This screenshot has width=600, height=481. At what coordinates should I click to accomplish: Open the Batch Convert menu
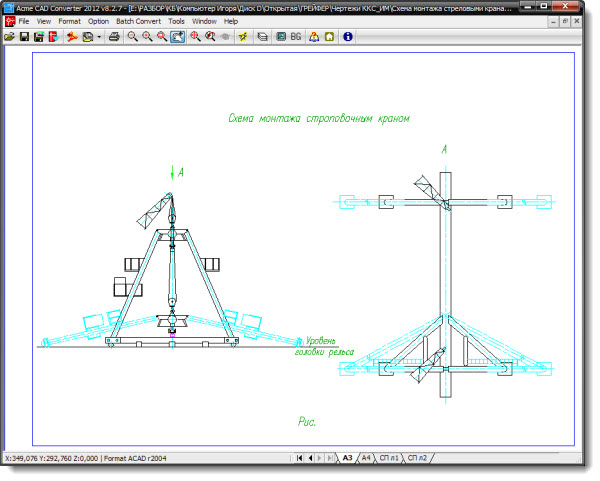(136, 21)
